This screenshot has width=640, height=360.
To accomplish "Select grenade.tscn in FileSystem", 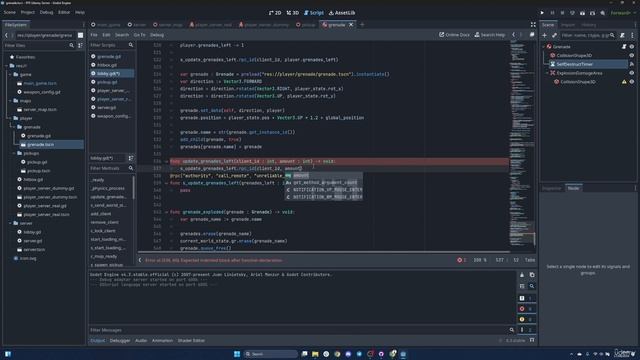I will (x=40, y=144).
